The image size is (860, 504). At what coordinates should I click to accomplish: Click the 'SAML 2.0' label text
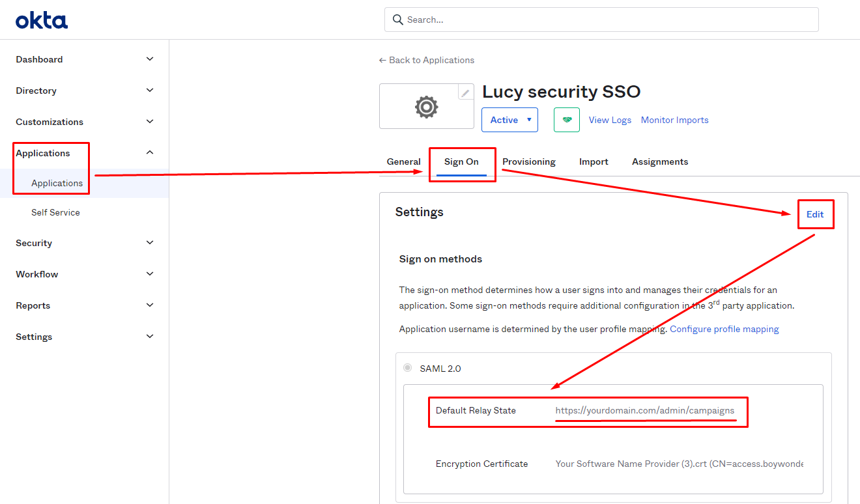[x=440, y=369]
